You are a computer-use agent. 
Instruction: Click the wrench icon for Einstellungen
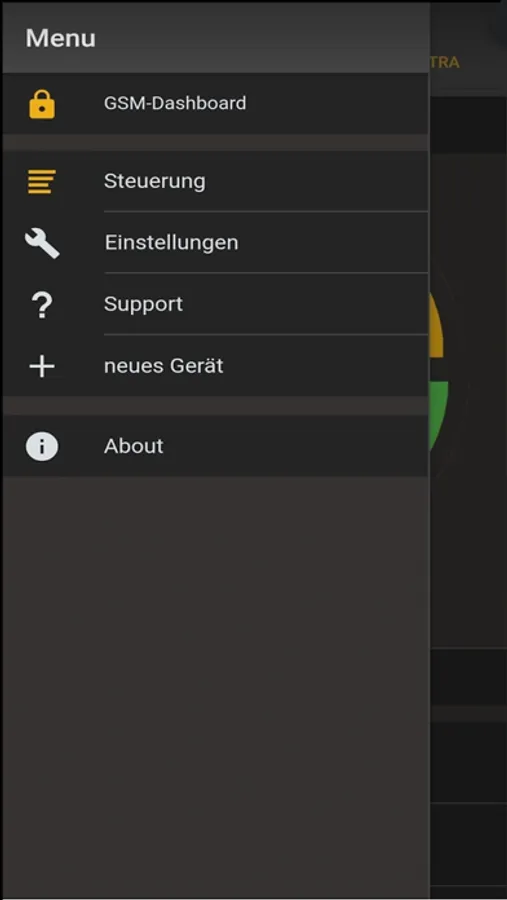coord(42,243)
